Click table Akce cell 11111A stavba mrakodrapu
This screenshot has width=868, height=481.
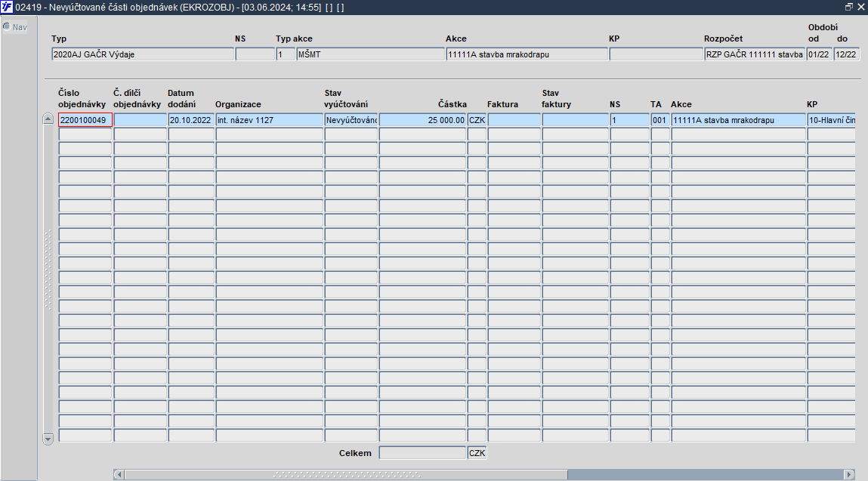739,120
